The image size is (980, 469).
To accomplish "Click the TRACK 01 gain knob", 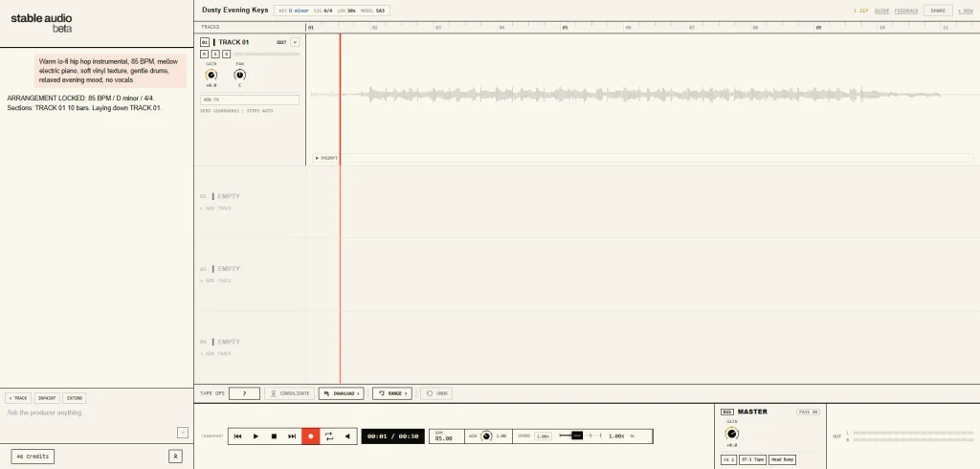I will (x=212, y=75).
